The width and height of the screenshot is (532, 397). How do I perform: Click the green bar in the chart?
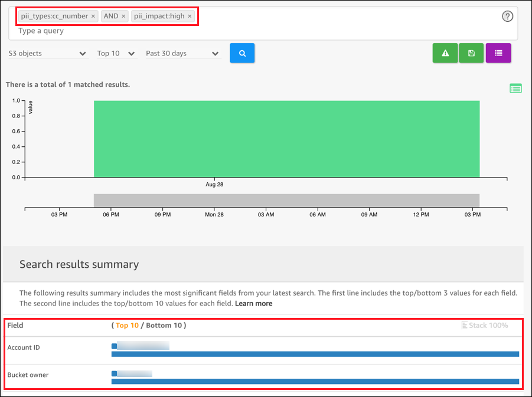[x=286, y=139]
